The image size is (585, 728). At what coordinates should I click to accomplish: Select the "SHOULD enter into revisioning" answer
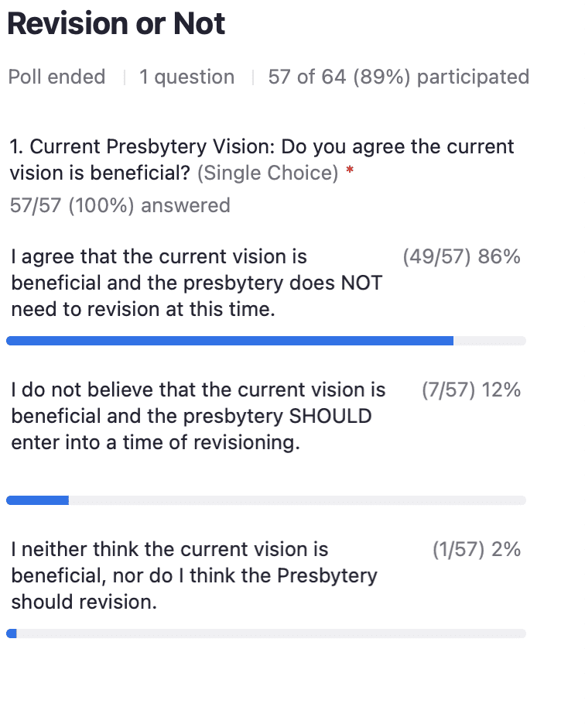198,417
